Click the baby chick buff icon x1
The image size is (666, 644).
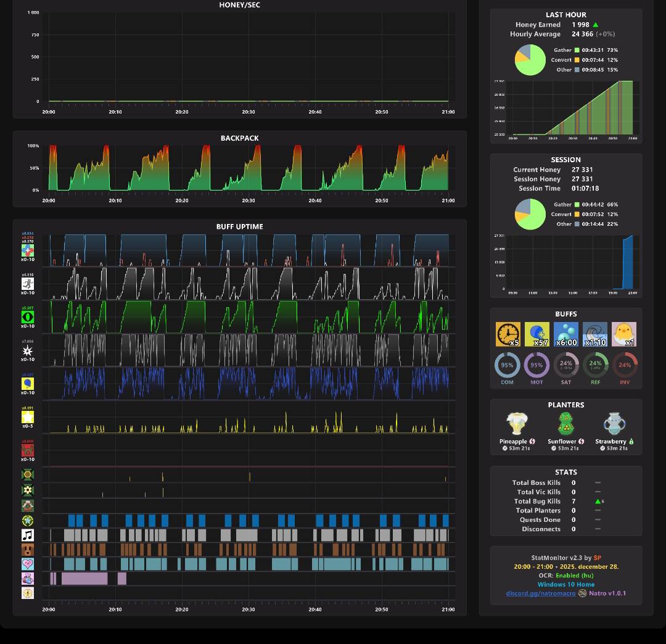pos(623,334)
